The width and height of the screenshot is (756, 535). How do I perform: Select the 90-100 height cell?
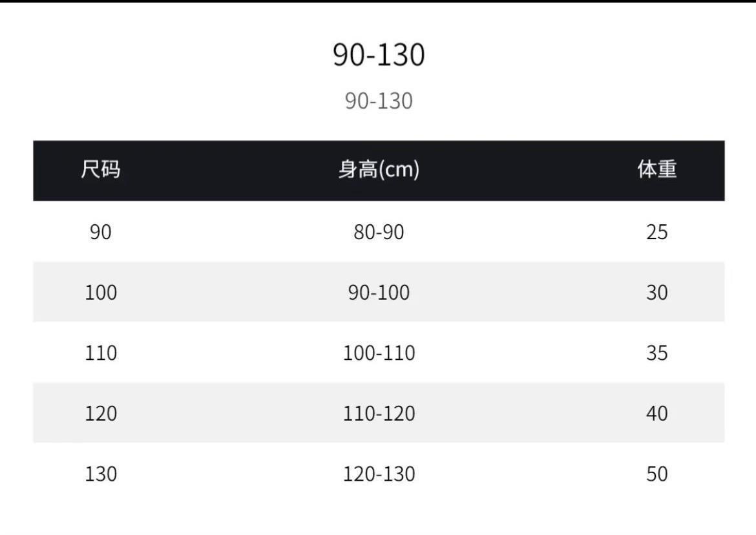pyautogui.click(x=379, y=293)
